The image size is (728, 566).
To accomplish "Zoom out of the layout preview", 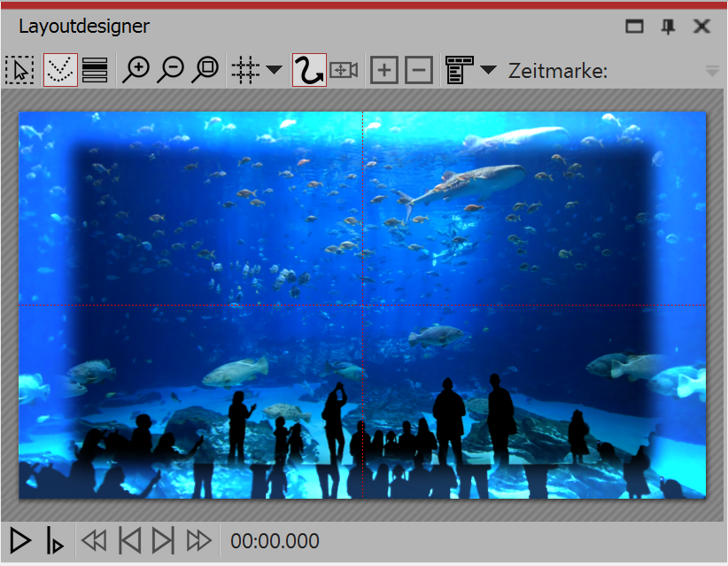I will click(170, 70).
